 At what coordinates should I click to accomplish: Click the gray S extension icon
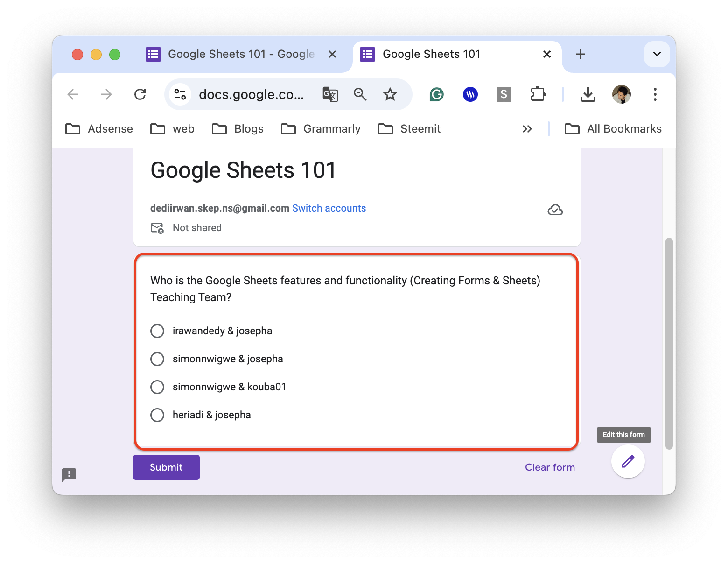point(504,94)
